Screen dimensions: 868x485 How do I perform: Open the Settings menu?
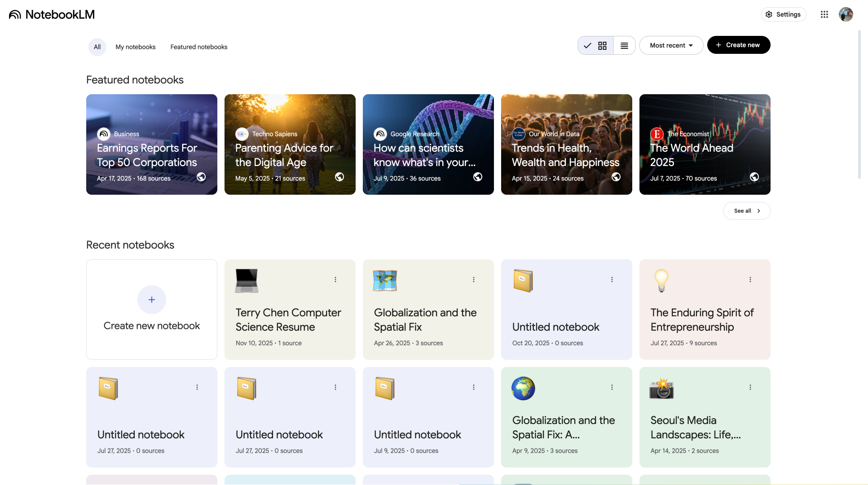tap(784, 14)
